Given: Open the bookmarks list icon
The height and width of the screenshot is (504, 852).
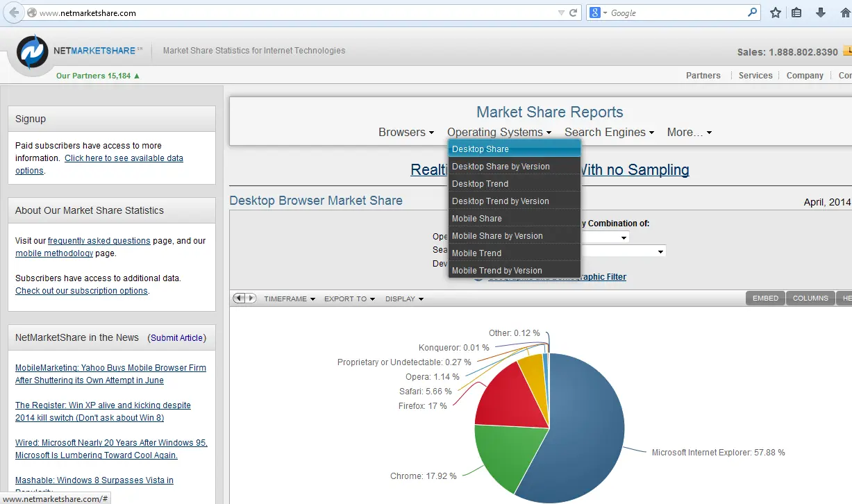Looking at the screenshot, I should pyautogui.click(x=797, y=12).
